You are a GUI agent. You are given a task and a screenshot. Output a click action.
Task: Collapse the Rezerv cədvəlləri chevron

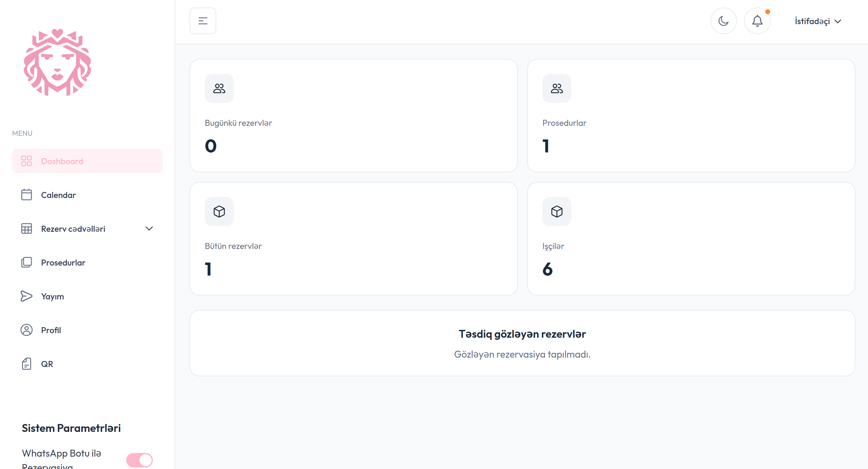149,228
